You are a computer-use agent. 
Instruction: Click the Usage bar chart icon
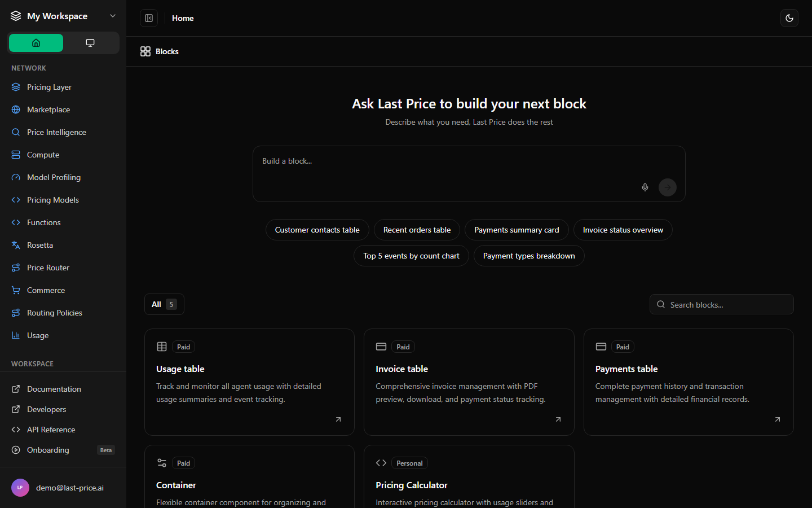click(x=16, y=335)
